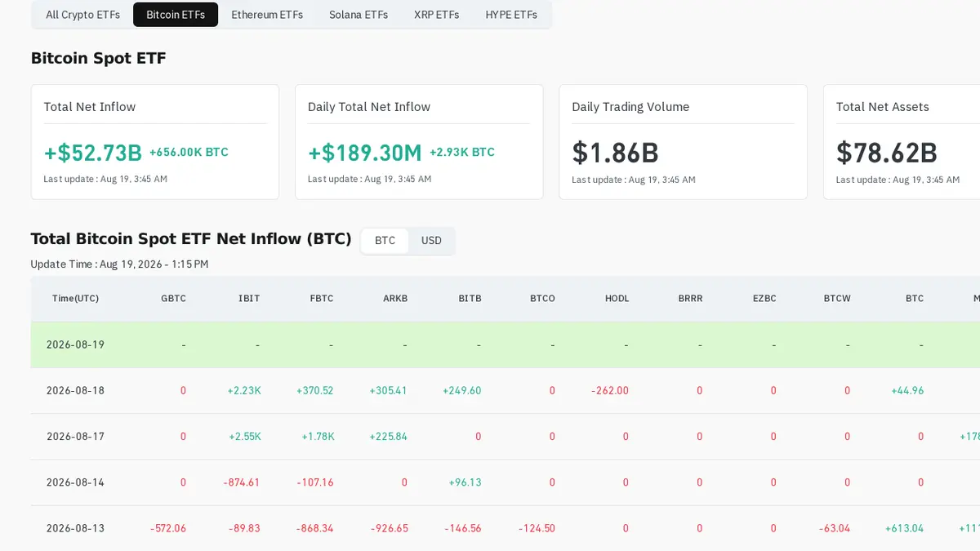Click the Daily Total Net Inflow card
This screenshot has width=980, height=551.
[x=419, y=142]
